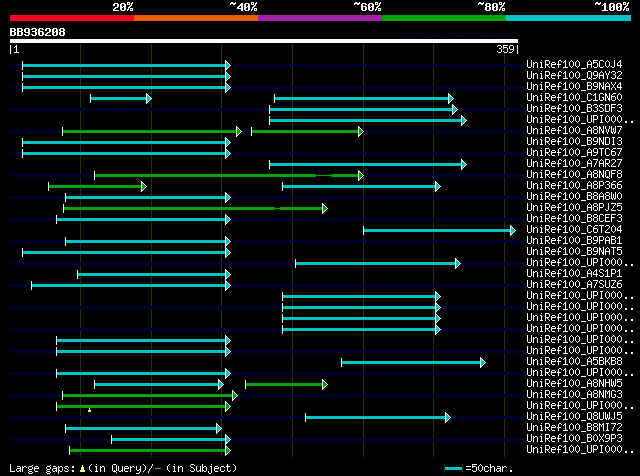This screenshot has height=476, width=640.
Task: Open hit UniRef100_Q9AY32
Action: 574,75
